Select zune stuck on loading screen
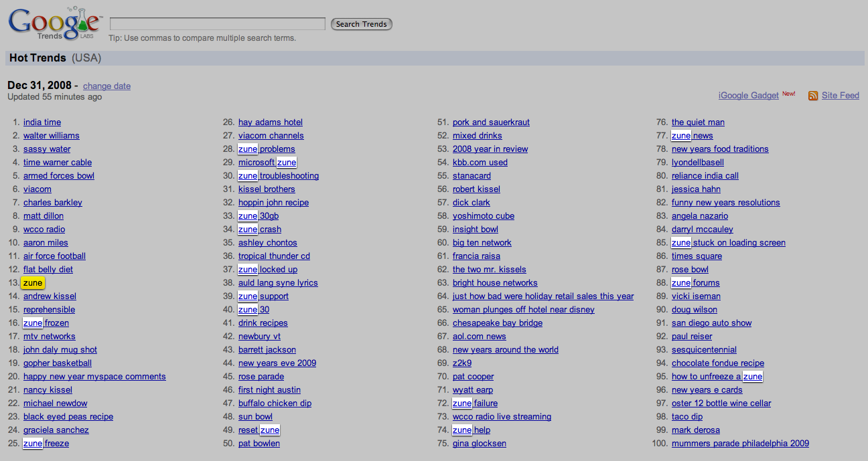The image size is (868, 461). 729,243
